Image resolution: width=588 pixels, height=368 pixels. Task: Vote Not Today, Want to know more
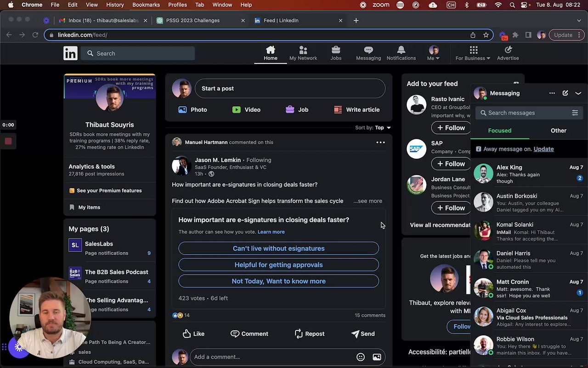click(x=278, y=281)
